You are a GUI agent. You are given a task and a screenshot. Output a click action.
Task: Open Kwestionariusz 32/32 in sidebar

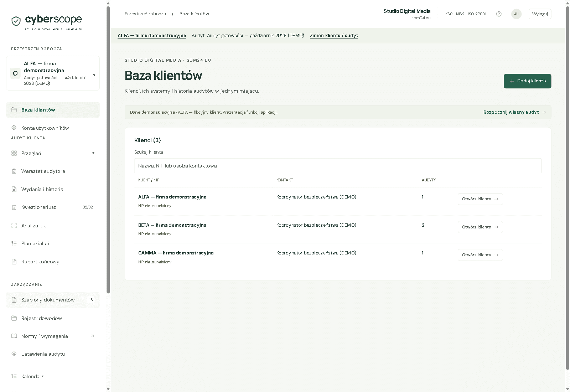[x=53, y=207]
